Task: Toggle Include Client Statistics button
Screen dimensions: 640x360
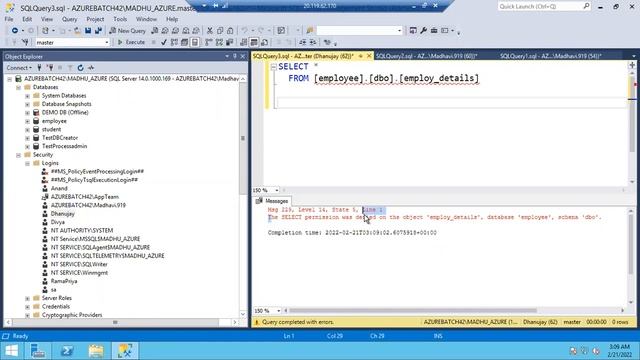Action: [230, 42]
